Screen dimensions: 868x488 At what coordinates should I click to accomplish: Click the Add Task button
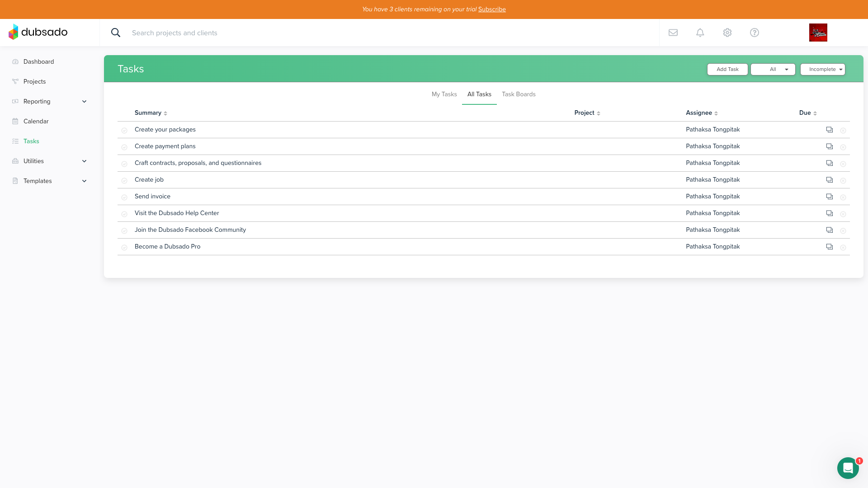[x=727, y=69]
